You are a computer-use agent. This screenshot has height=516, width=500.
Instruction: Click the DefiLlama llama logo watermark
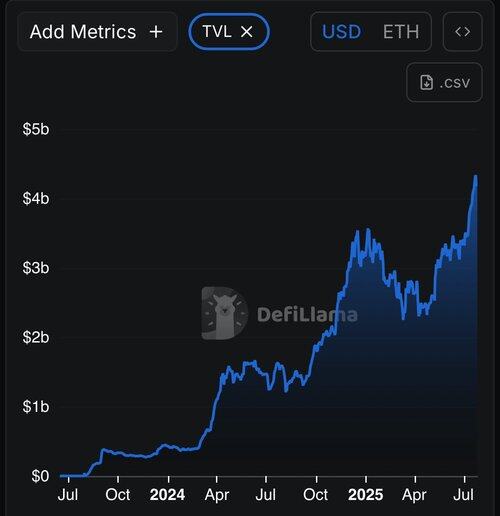(225, 313)
